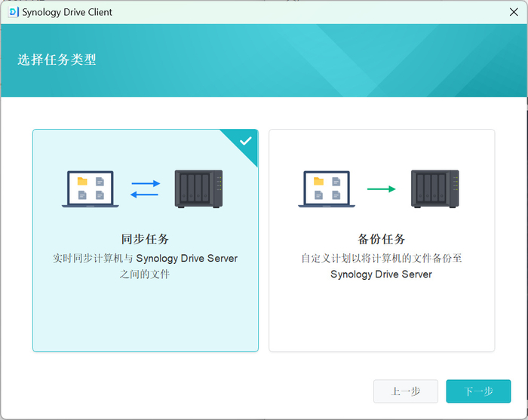Click the NAS server icon in the backup task card
Screen dimensions: 528x420
(x=435, y=189)
